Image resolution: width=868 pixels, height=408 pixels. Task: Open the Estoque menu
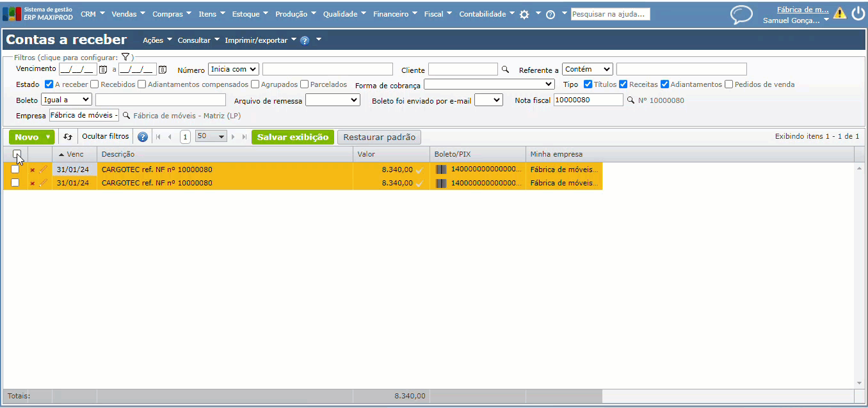(x=250, y=14)
